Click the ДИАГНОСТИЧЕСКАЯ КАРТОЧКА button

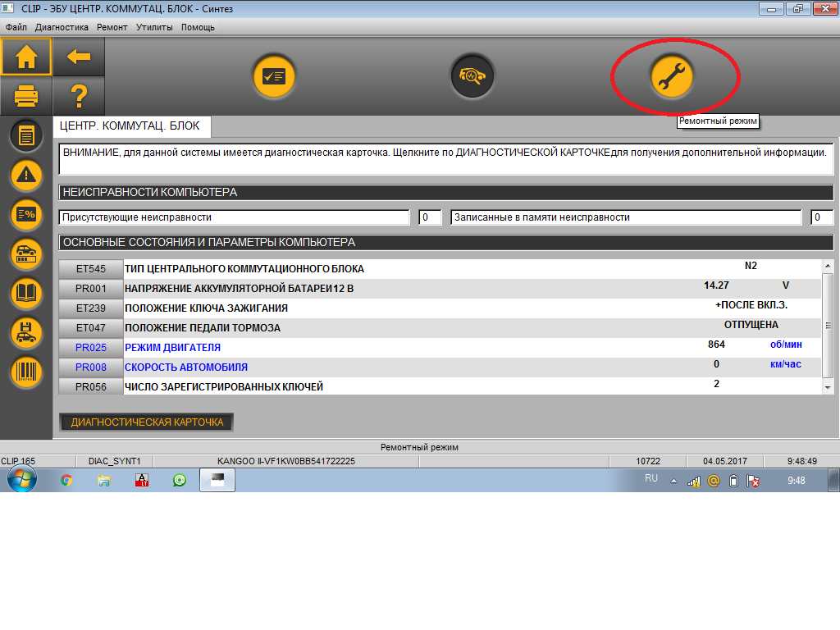click(147, 422)
